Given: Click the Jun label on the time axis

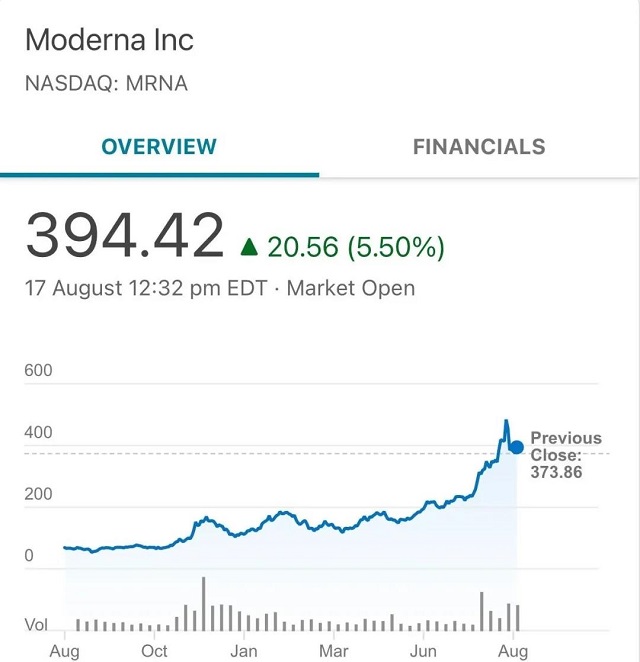Looking at the screenshot, I should coord(423,650).
